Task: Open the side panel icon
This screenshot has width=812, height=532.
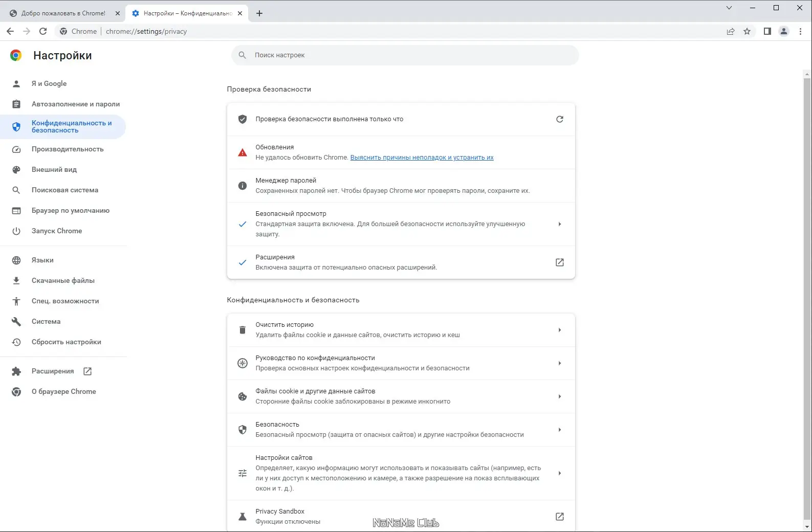Action: tap(767, 31)
